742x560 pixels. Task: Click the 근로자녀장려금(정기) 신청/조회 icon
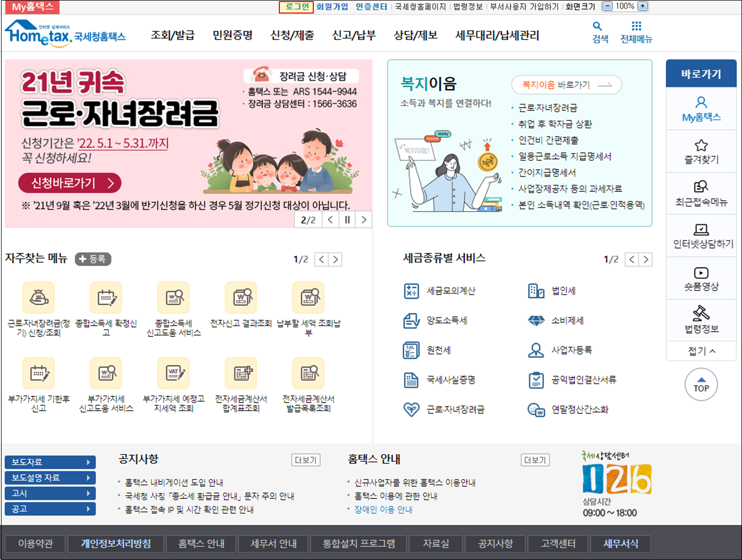(38, 298)
